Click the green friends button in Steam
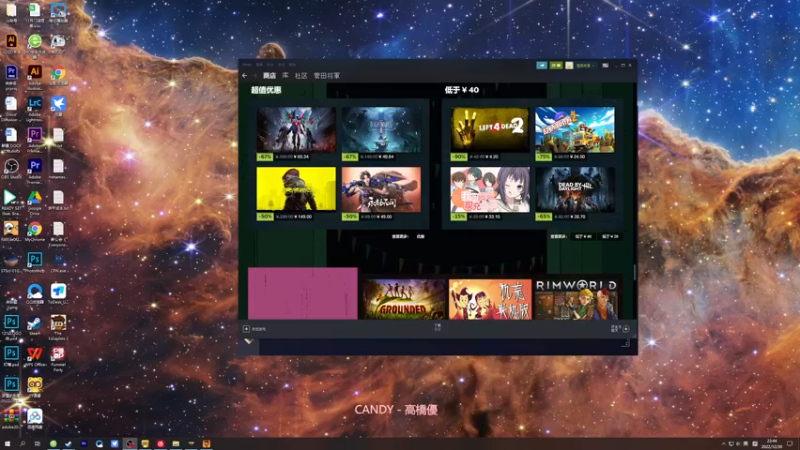 tap(556, 65)
